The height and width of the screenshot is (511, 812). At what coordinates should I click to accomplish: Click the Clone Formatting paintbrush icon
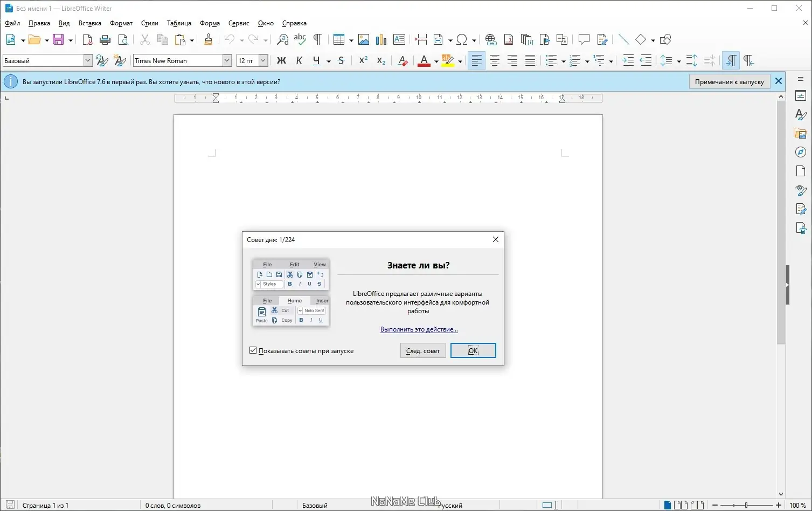tap(209, 39)
